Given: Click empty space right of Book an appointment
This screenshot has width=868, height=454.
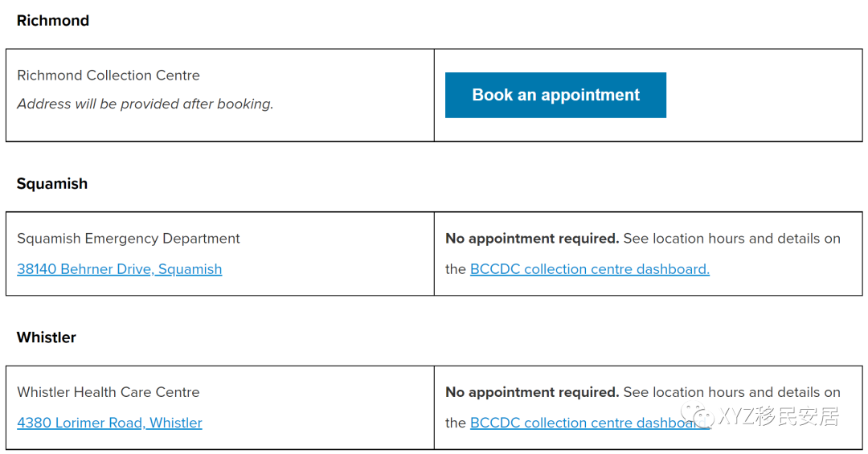Looking at the screenshot, I should [764, 95].
